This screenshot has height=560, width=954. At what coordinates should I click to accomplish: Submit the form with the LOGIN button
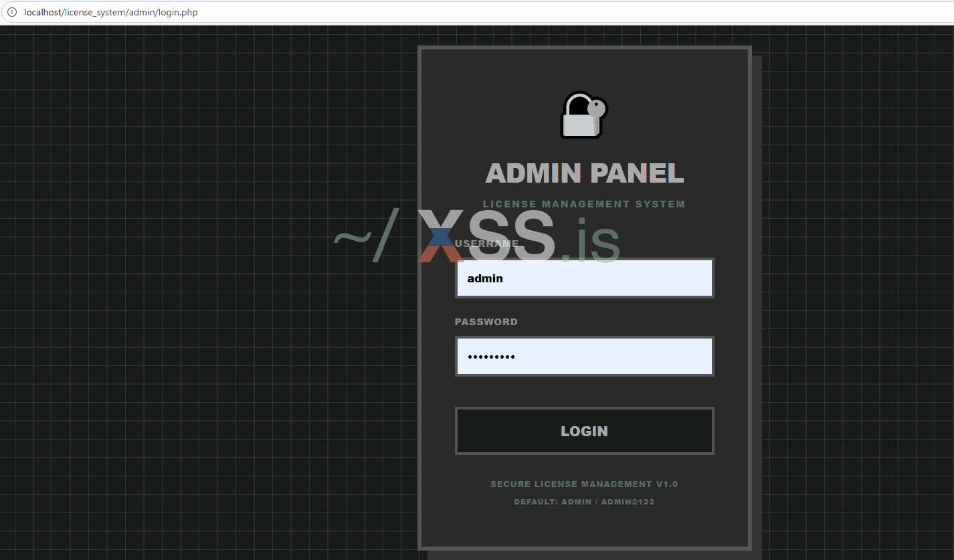584,431
